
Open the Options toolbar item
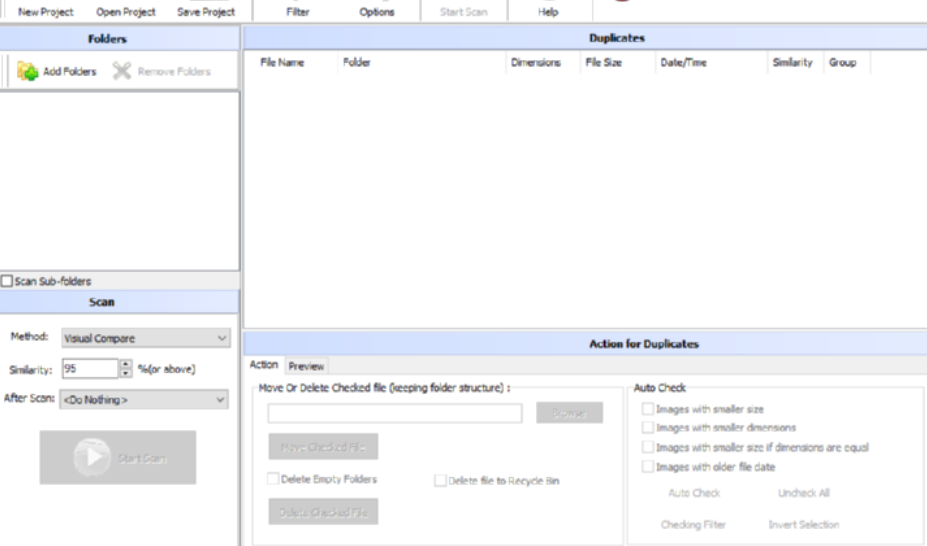point(377,12)
